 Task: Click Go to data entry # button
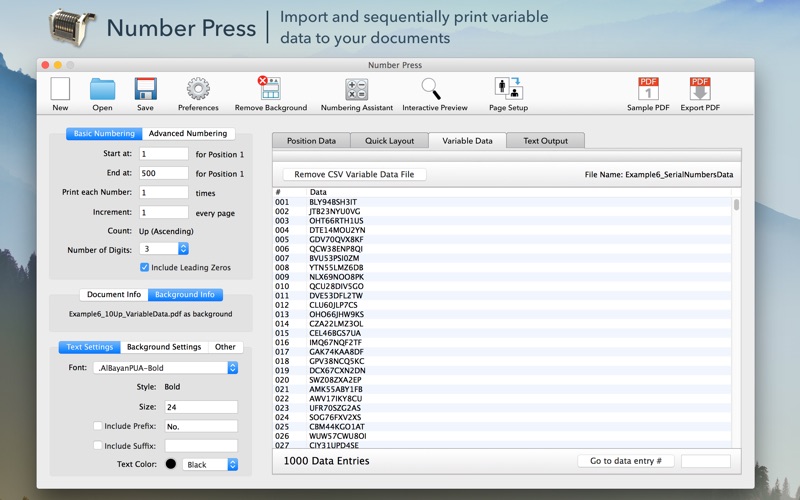(626, 461)
